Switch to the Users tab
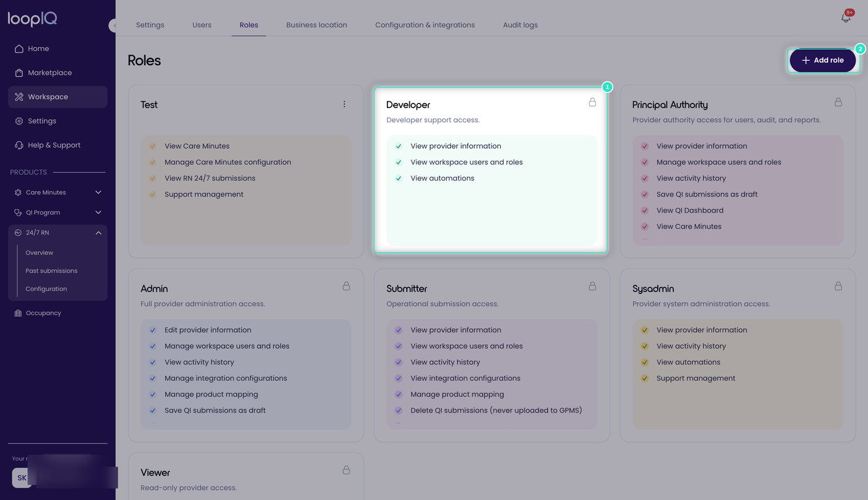The image size is (868, 500). point(202,25)
